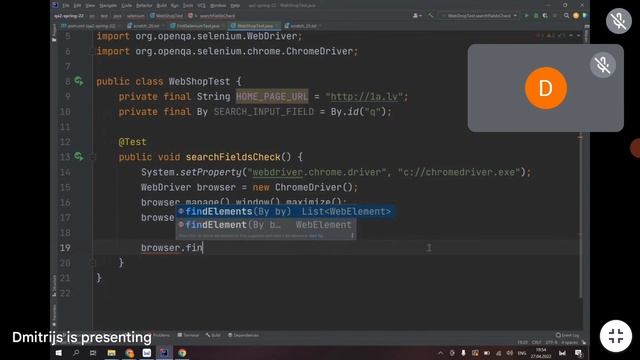Open the Event Log panel
Viewport: 640px width, 360px height.
click(567, 335)
